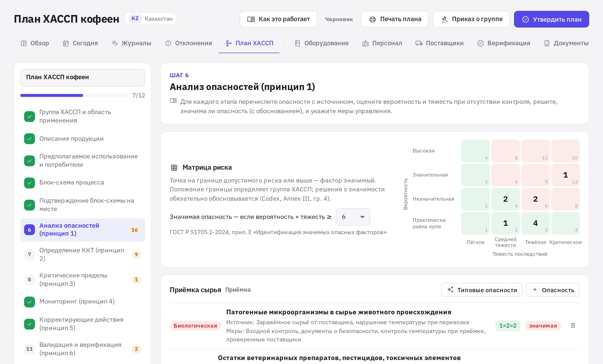Click the '+ Опасность' button

coord(553,290)
